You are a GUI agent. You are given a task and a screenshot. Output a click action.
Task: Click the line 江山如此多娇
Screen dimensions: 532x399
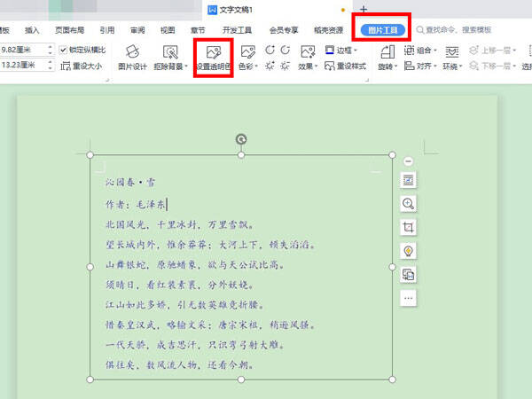point(136,305)
